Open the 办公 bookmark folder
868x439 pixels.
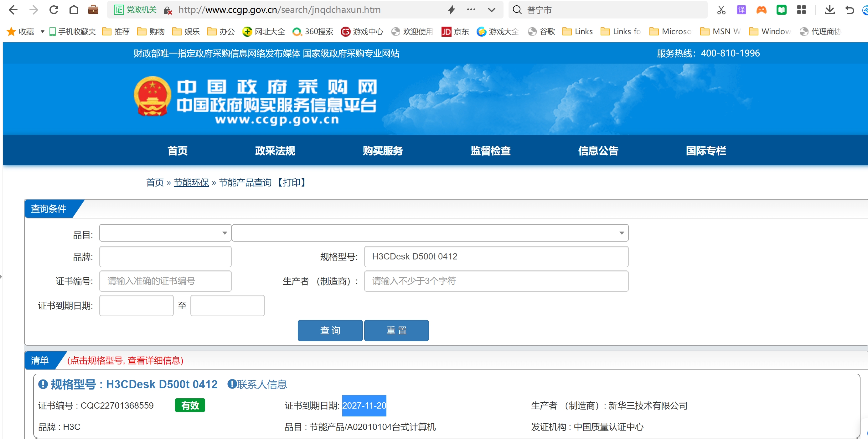[221, 32]
